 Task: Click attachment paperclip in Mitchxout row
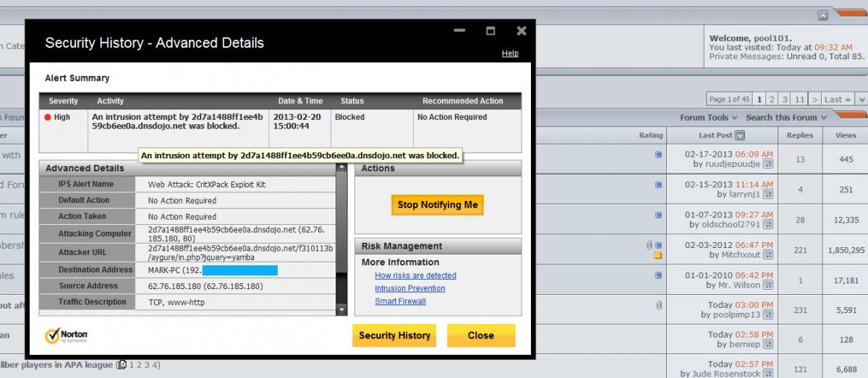point(650,245)
